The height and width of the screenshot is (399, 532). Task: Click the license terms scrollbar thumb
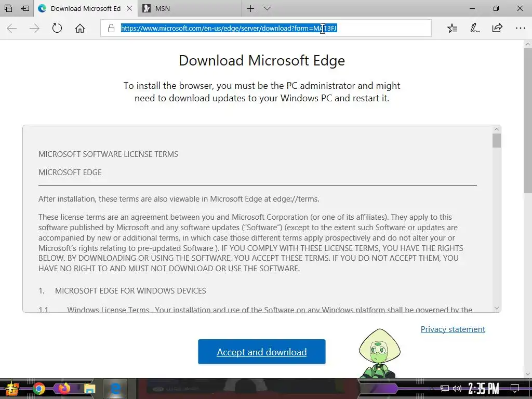(497, 141)
